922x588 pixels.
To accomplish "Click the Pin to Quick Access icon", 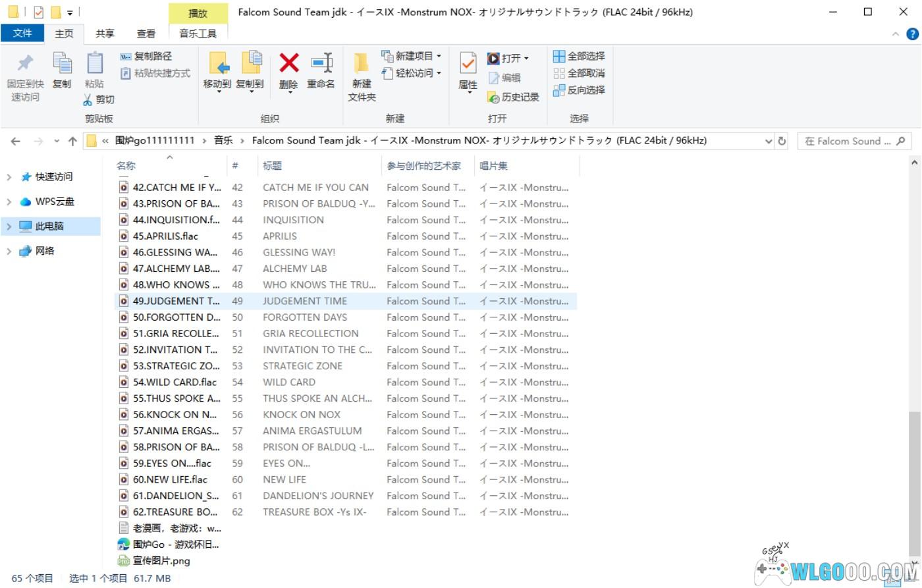I will point(25,64).
